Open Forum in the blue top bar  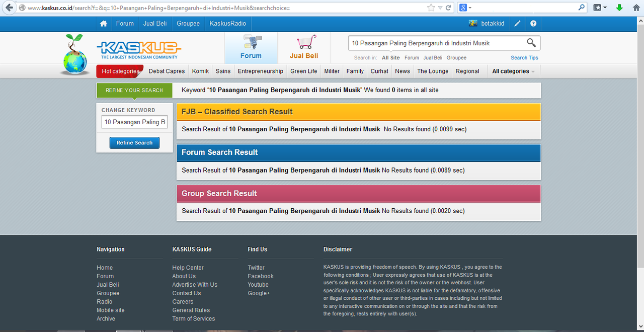tap(125, 24)
